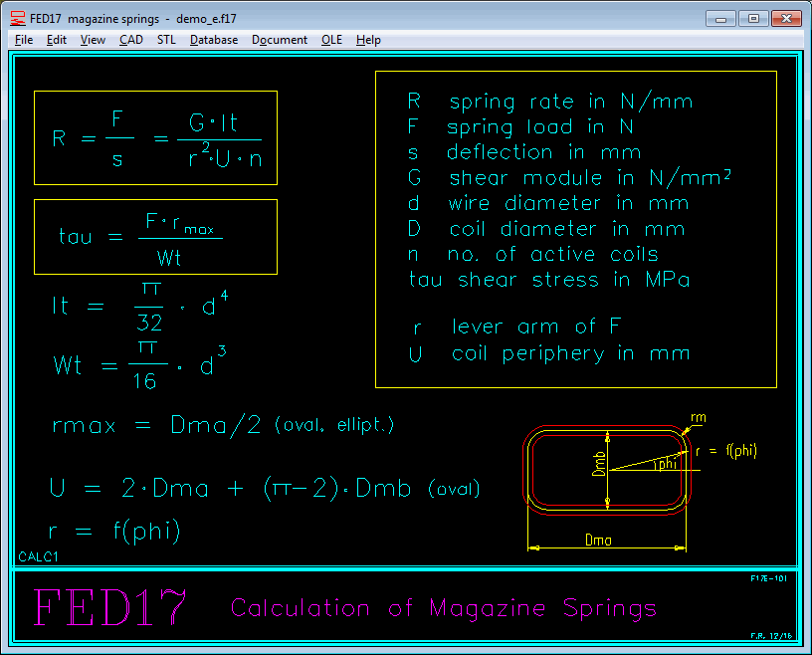Viewport: 812px width, 655px height.
Task: Click the 'phi' angle label in diagram
Action: 667,463
